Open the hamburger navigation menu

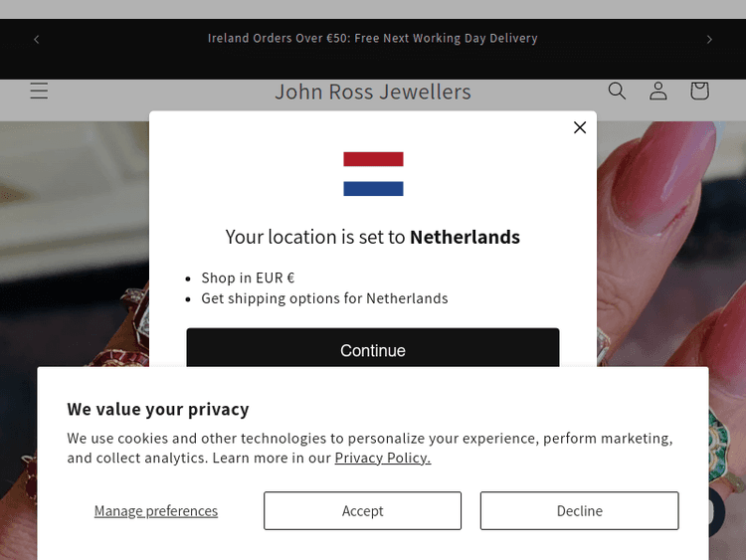(x=39, y=92)
